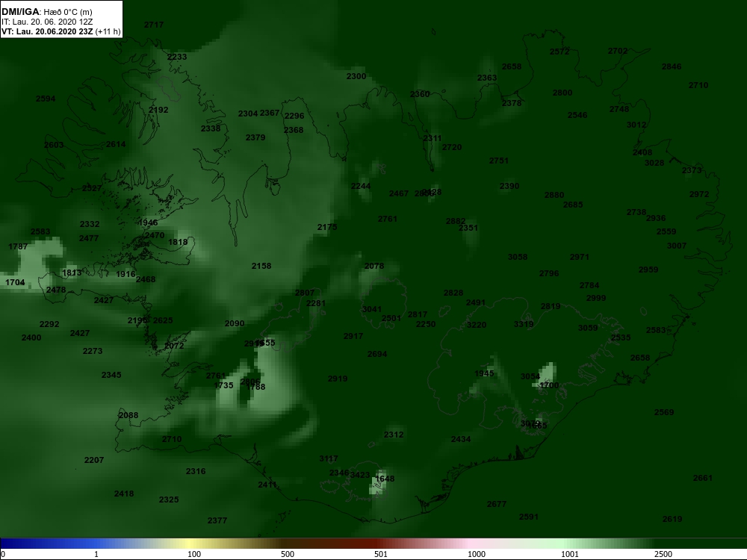Viewport: 747px width, 560px height.
Task: Select the map value 2717
Action: [154, 25]
